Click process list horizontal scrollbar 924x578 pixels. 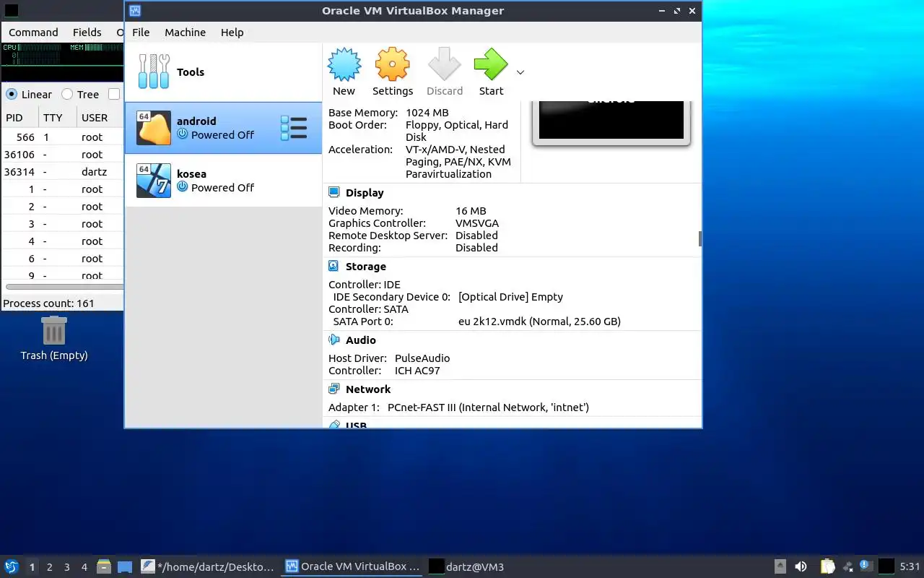[64, 287]
